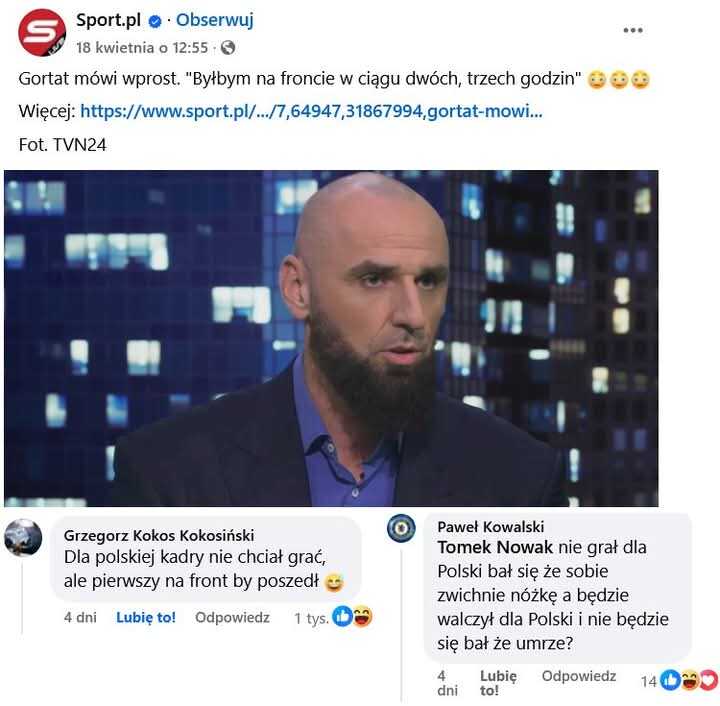Show the 14 reactions on Paweł's reply
The height and width of the screenshot is (706, 720).
click(679, 681)
